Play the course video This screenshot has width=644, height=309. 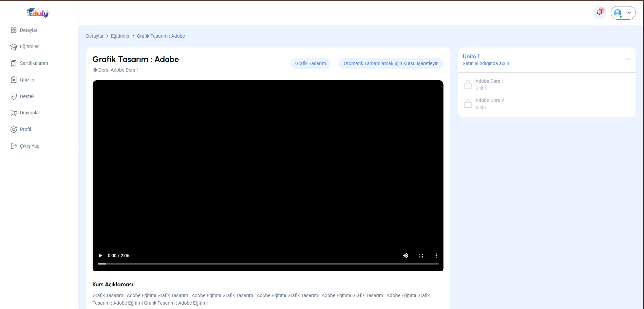tap(100, 255)
